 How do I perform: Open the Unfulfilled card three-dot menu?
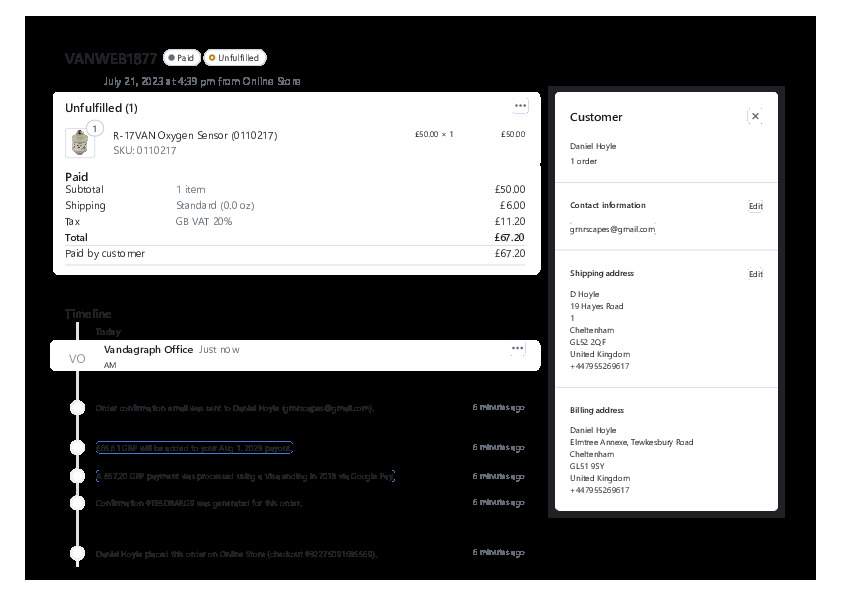tap(520, 106)
